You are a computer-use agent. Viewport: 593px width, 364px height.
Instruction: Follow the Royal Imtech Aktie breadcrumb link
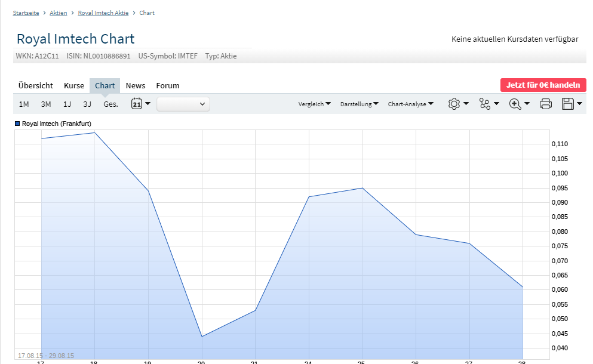[x=103, y=13]
